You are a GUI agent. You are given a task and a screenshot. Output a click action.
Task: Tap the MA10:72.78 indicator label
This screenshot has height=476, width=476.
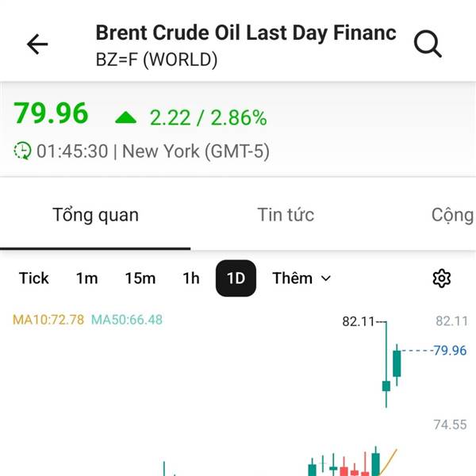click(x=48, y=320)
